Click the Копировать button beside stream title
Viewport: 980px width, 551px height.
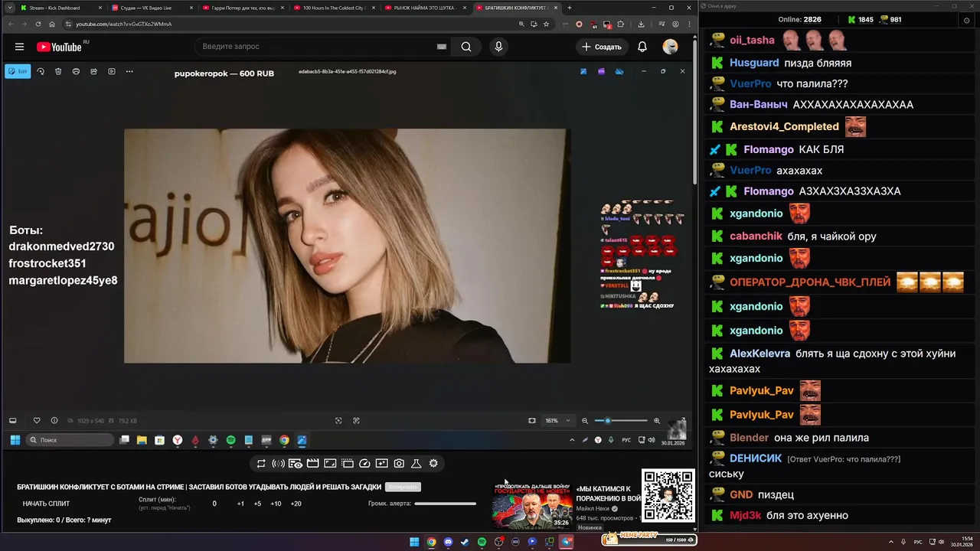click(x=403, y=487)
